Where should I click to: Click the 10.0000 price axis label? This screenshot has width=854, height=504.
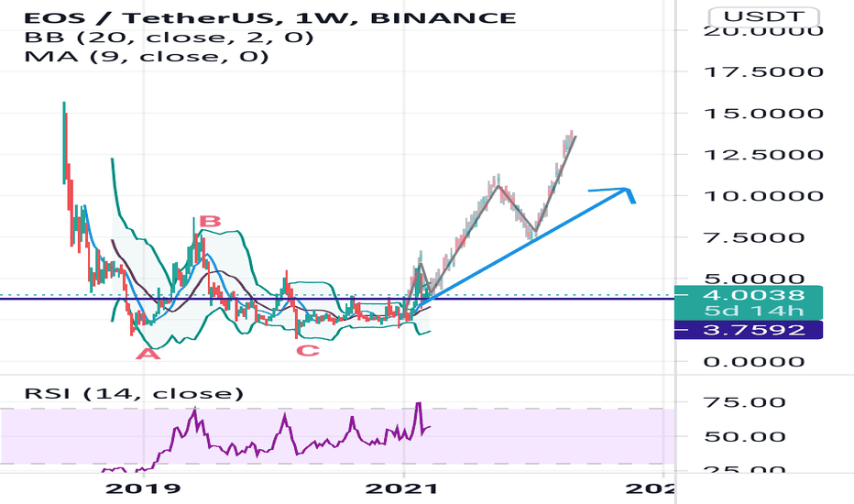click(x=763, y=196)
